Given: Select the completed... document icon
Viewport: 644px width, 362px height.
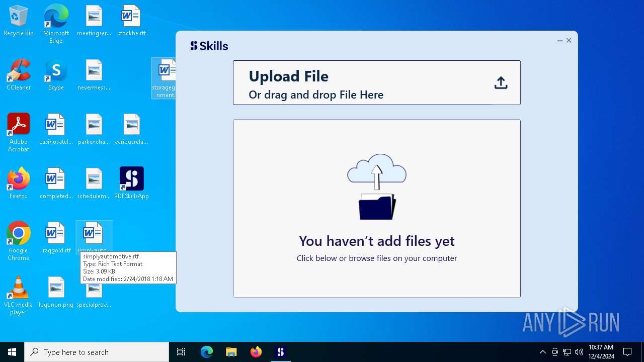Looking at the screenshot, I should [x=56, y=184].
